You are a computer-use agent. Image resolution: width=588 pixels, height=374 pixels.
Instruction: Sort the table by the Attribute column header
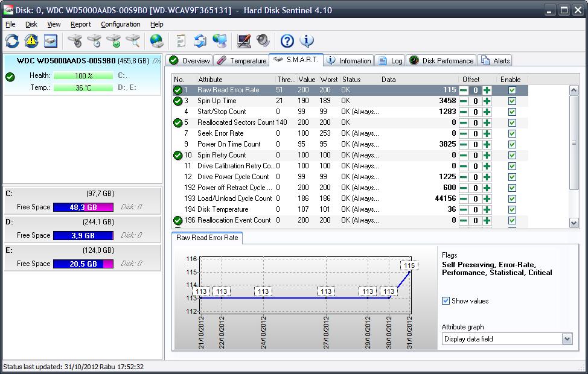tap(235, 80)
